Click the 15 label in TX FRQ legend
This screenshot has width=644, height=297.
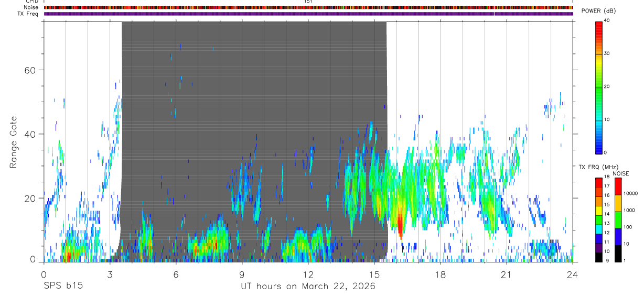click(607, 204)
